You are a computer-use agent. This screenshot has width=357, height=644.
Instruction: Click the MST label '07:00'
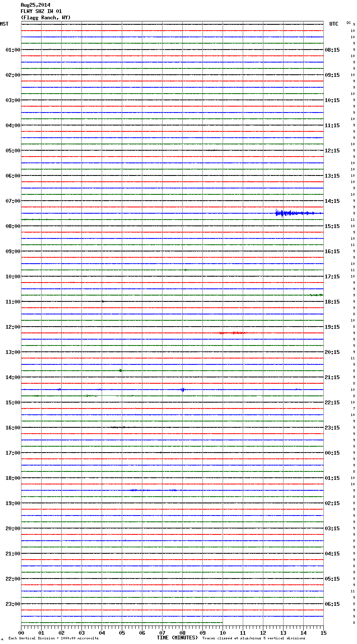pos(13,201)
